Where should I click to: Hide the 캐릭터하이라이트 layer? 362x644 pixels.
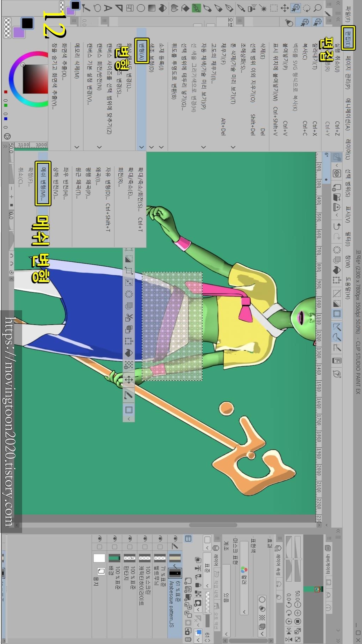pos(145,539)
